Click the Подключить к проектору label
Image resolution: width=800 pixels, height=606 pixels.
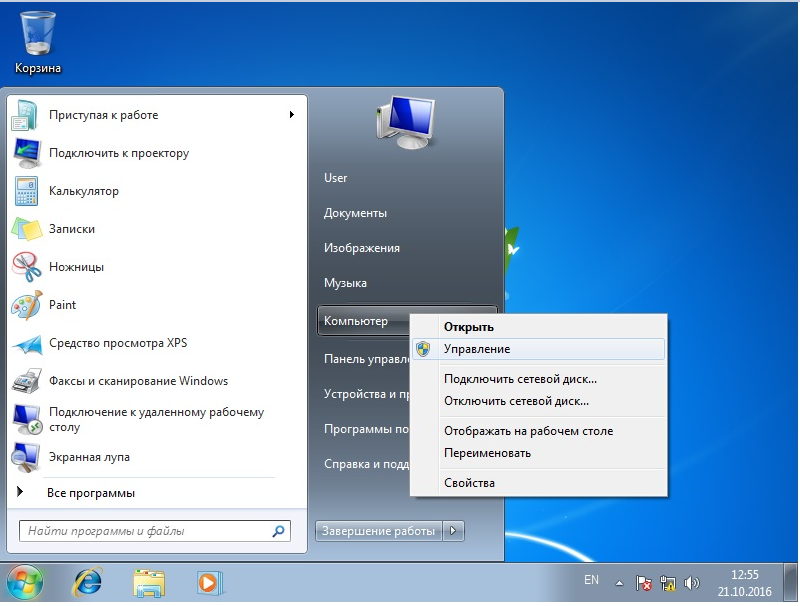point(119,153)
